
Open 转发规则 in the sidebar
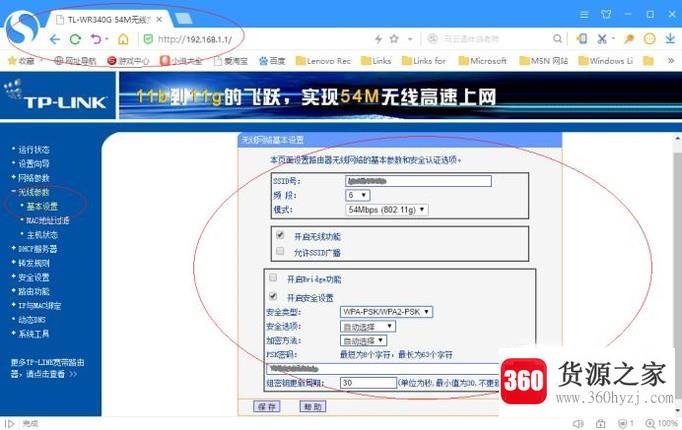pyautogui.click(x=33, y=263)
